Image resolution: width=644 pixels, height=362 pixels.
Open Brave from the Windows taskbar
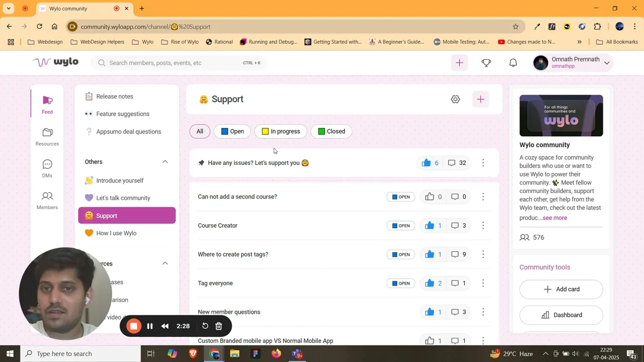point(193,354)
